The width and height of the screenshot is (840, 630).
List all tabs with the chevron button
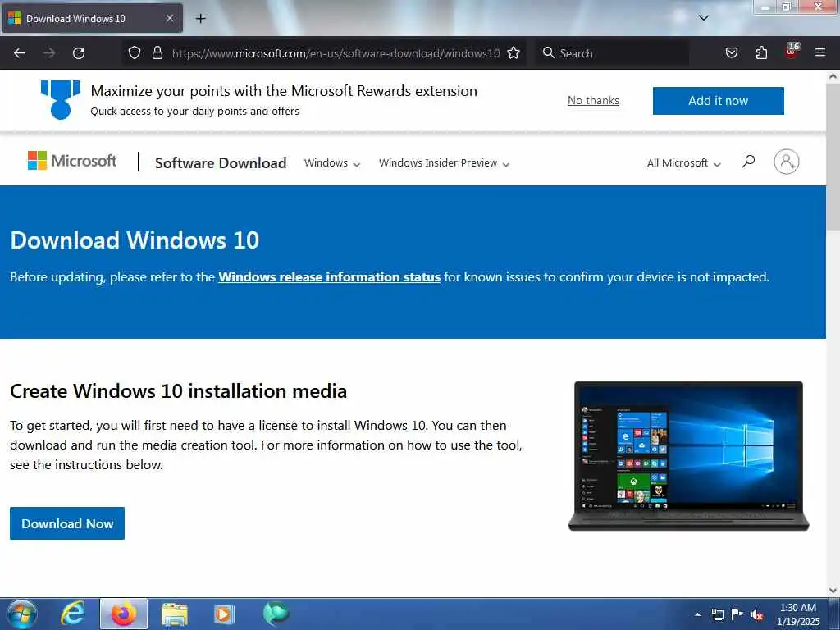click(703, 18)
